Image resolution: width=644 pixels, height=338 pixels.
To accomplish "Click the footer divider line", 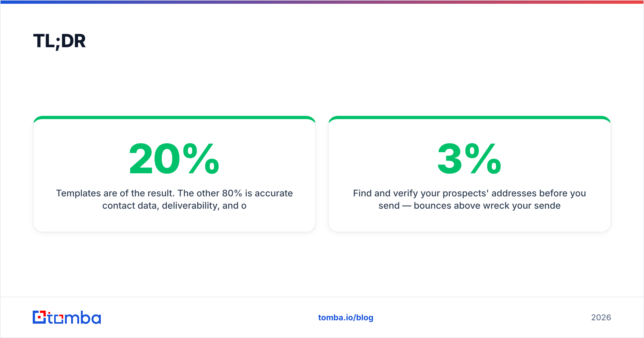I will [322, 297].
